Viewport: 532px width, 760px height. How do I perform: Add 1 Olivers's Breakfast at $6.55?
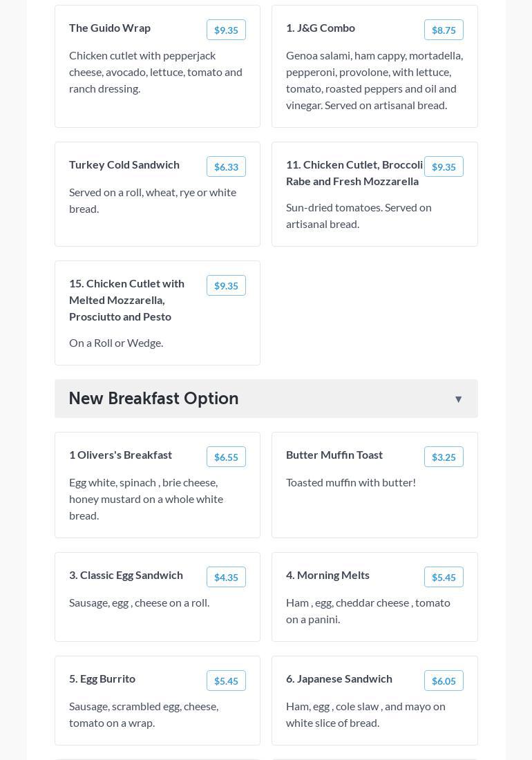tap(226, 457)
